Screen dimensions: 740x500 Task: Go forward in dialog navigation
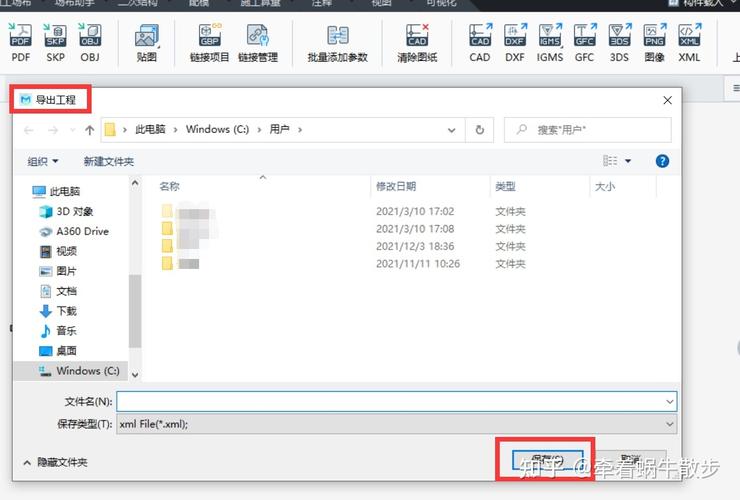coord(53,130)
